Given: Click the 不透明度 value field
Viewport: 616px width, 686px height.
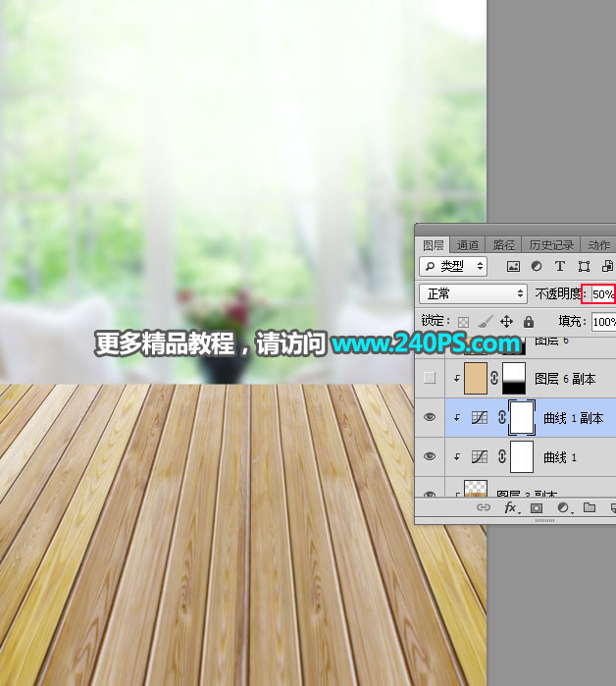Looking at the screenshot, I should click(x=601, y=293).
